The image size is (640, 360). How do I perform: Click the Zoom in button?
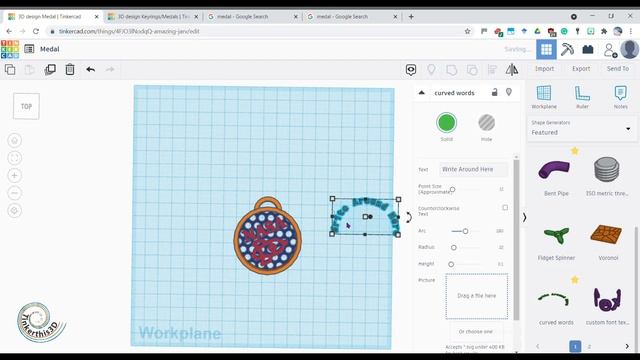point(15,176)
